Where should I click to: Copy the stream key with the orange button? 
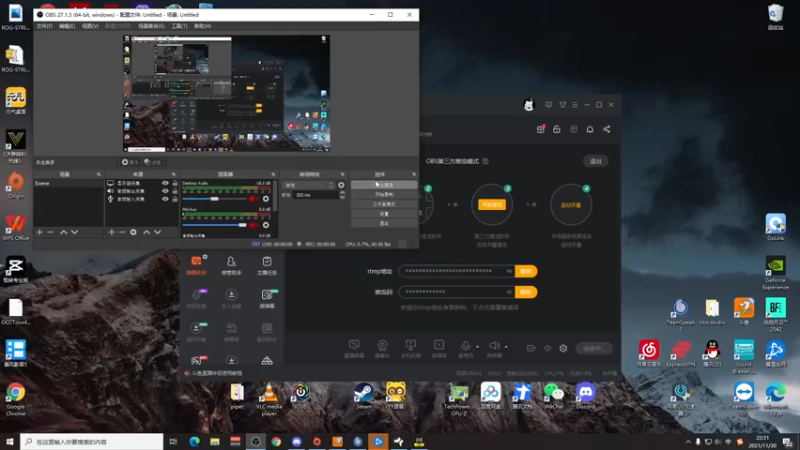pos(526,292)
